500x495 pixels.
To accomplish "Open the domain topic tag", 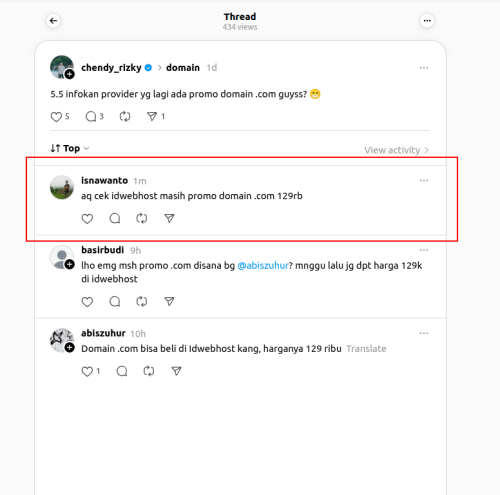I will pos(183,68).
